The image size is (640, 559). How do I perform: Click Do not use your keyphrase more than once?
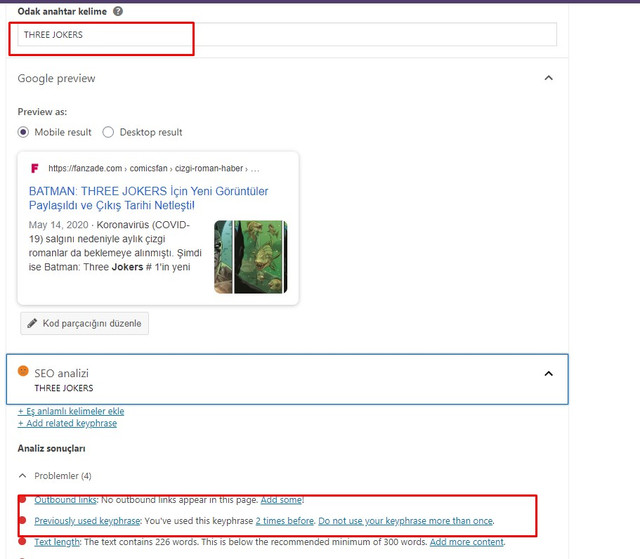point(405,521)
